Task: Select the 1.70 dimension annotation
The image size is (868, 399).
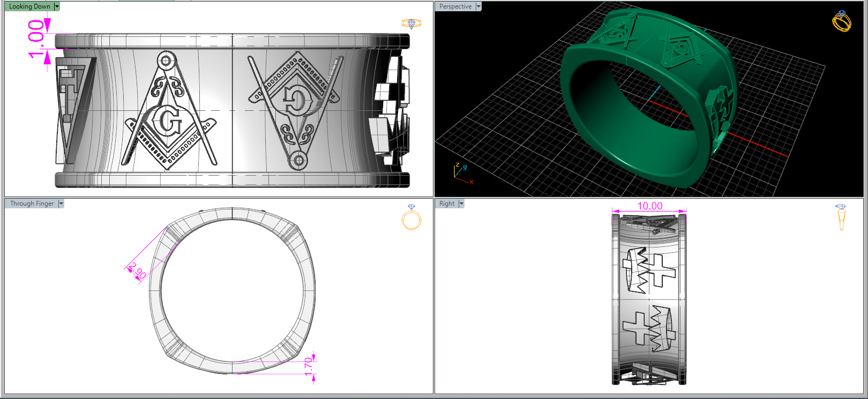Action: point(309,367)
